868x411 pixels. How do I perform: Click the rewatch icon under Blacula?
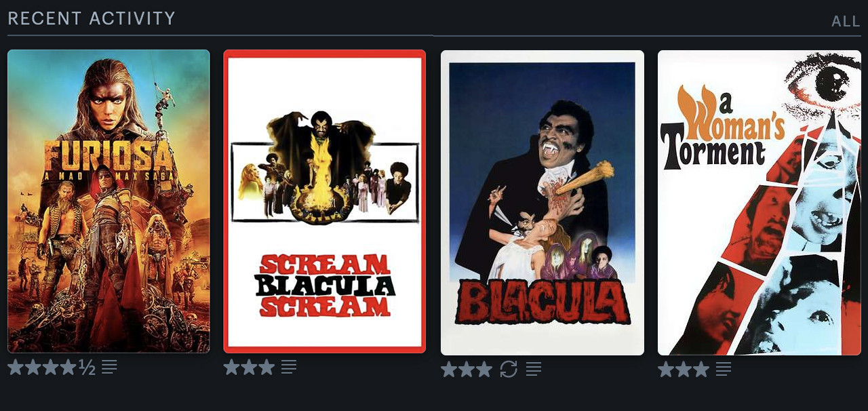coord(509,370)
